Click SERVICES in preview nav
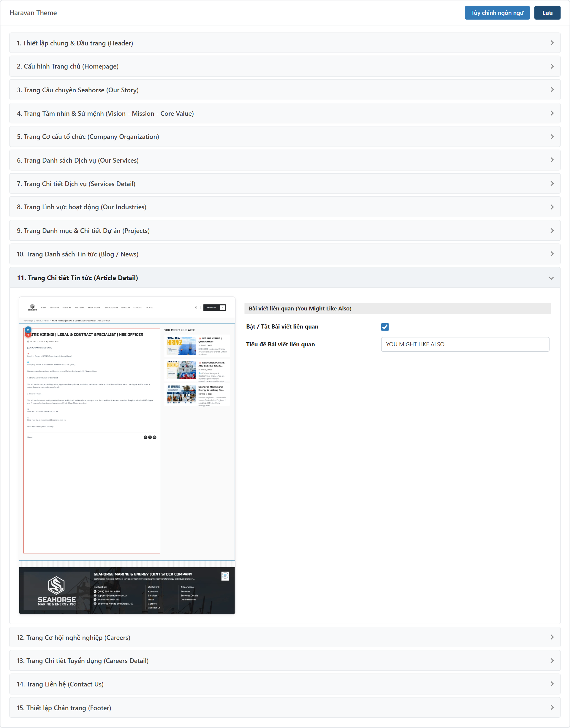 [x=67, y=308]
